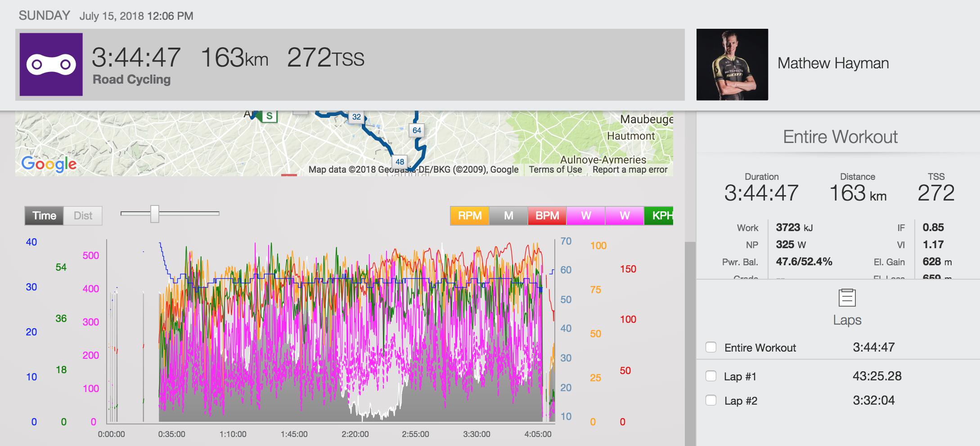
Task: Click the July 15, 2018 date text
Action: click(112, 16)
